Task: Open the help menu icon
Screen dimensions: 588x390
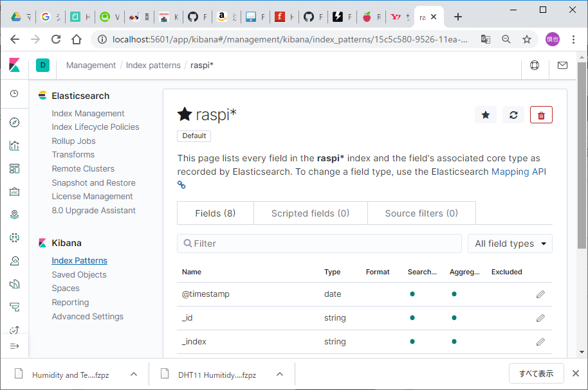Action: (x=535, y=65)
